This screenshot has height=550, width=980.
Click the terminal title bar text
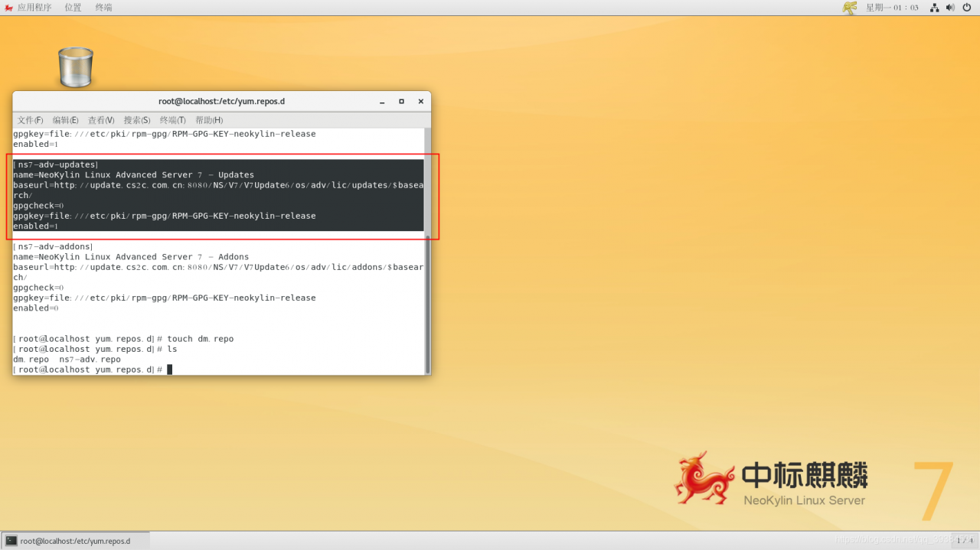click(x=221, y=101)
